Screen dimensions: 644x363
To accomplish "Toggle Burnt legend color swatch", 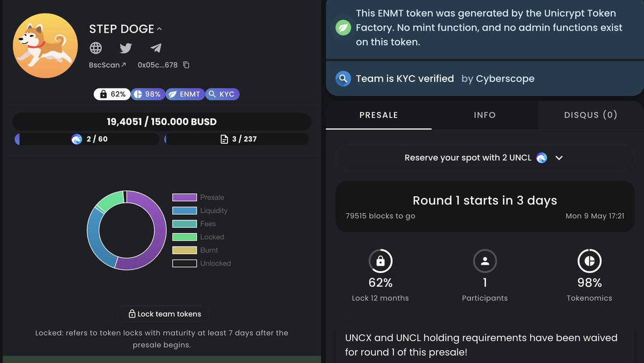I will tap(184, 250).
